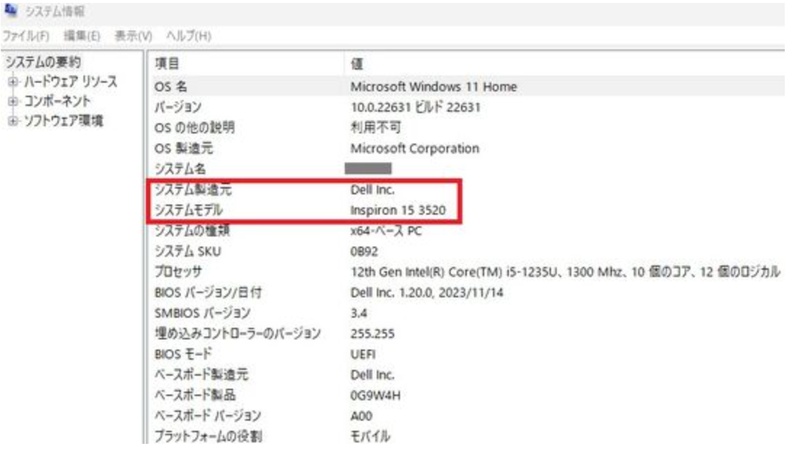
Task: Select 埋め込みコントローラーのバージョン row label
Action: (238, 334)
